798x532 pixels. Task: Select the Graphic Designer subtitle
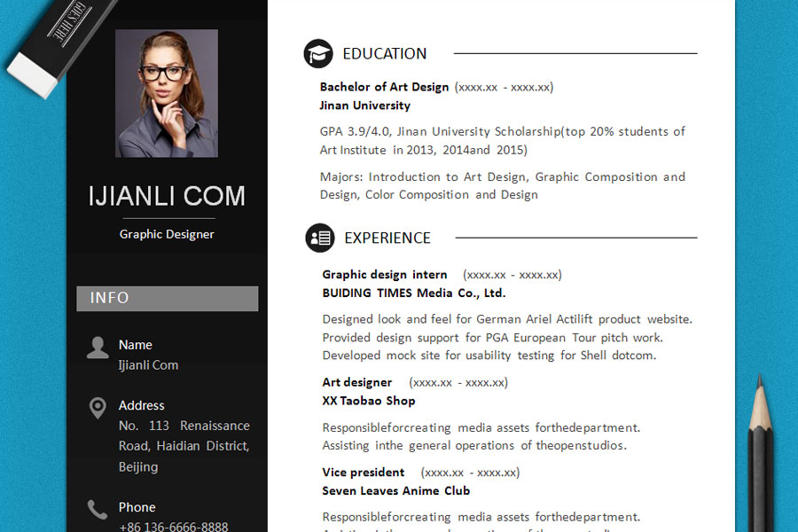(167, 234)
